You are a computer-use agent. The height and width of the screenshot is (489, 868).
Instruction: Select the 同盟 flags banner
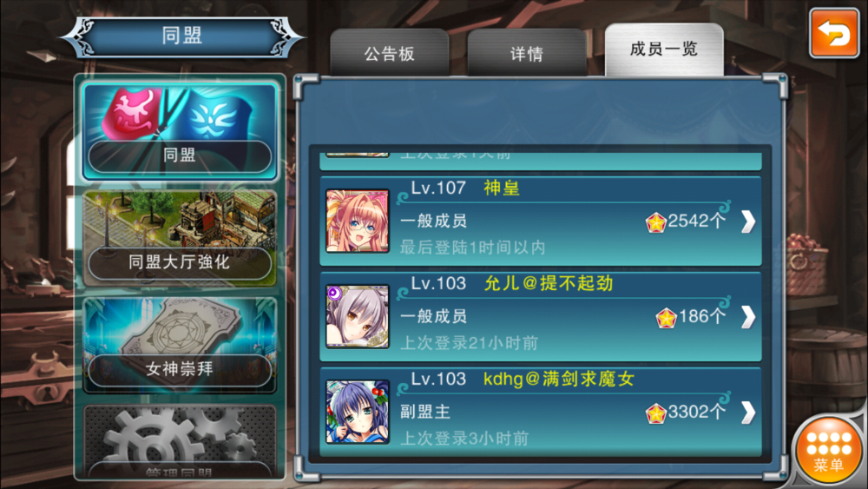pyautogui.click(x=180, y=131)
